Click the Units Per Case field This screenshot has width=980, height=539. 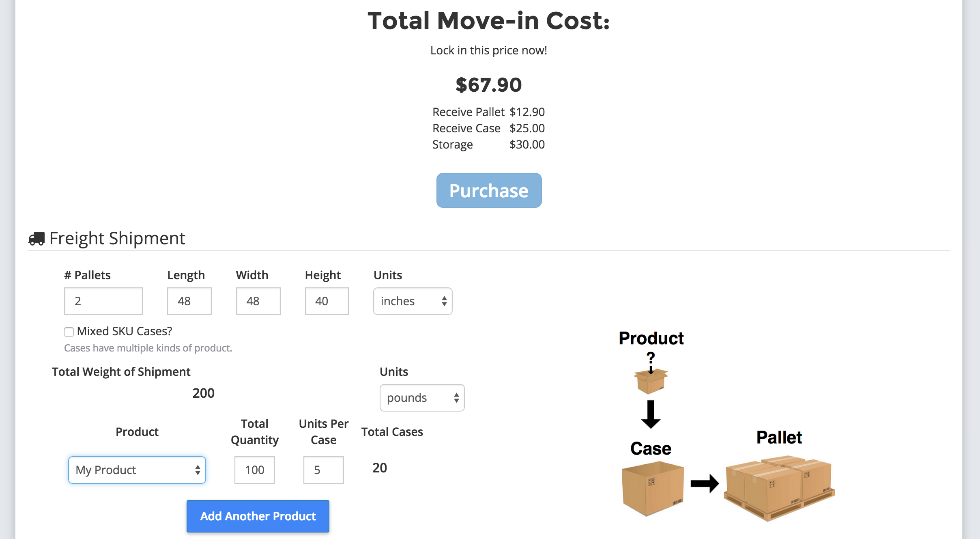coord(324,470)
